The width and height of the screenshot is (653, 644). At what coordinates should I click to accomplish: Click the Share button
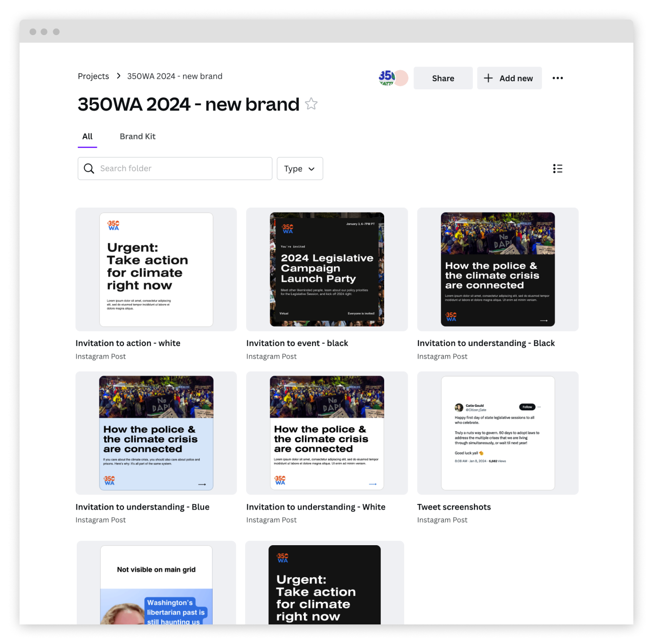pos(443,78)
